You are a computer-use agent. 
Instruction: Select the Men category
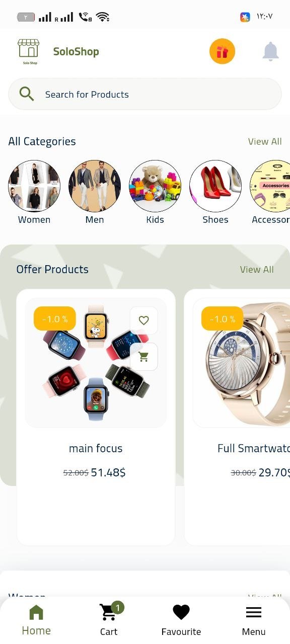(x=95, y=192)
